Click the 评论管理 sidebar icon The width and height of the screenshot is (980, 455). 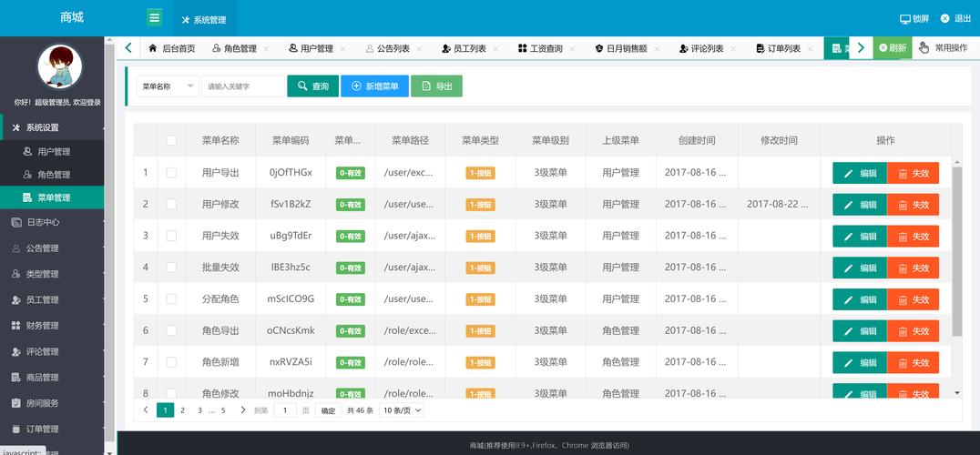(x=16, y=352)
